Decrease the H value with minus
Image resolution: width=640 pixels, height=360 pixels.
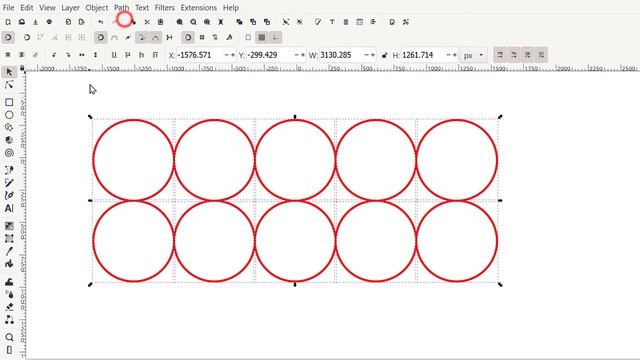point(449,55)
